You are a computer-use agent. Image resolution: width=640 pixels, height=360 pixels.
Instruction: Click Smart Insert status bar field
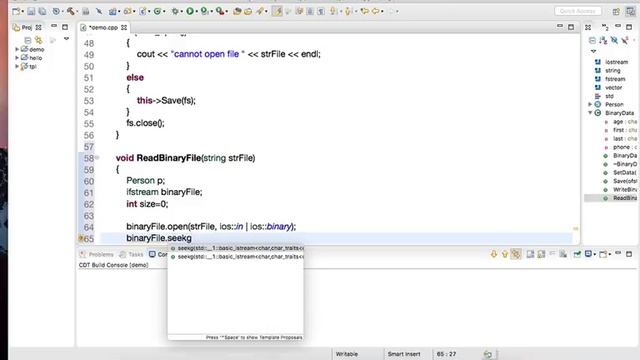[x=404, y=354]
